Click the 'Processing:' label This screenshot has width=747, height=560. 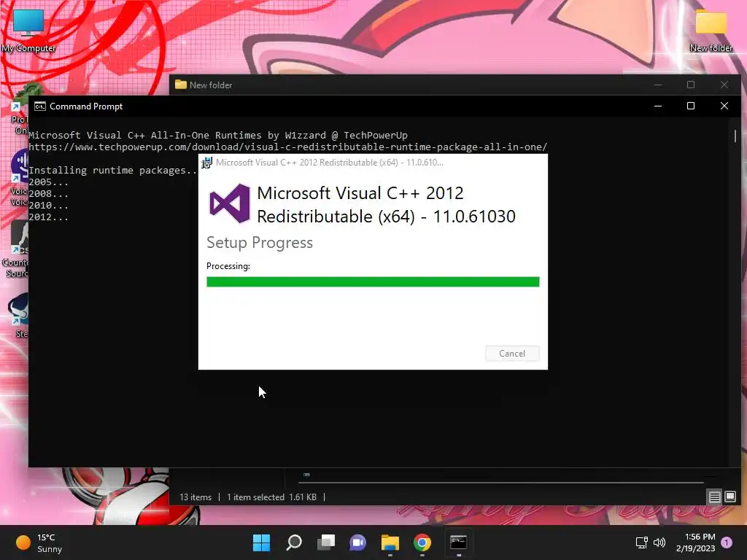(x=228, y=266)
